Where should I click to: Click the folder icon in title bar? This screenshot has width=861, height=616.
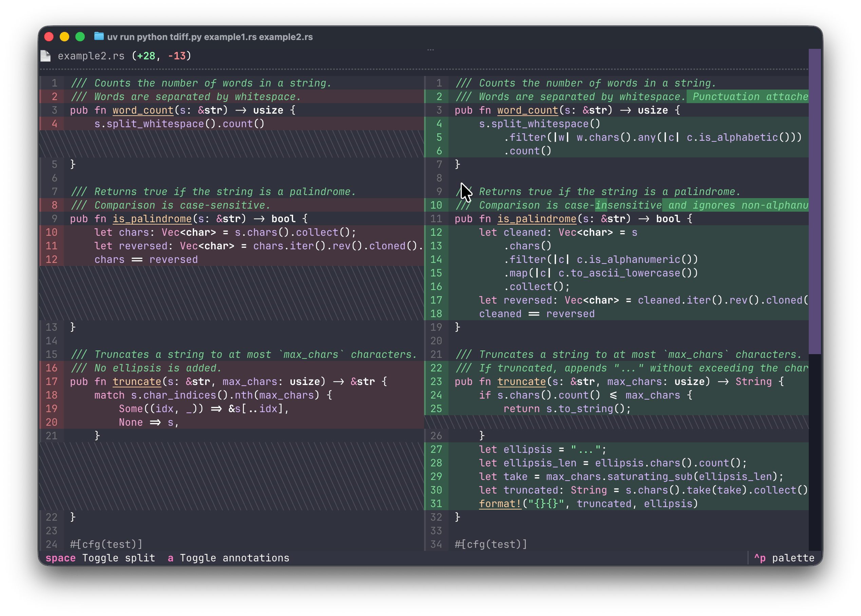click(99, 36)
